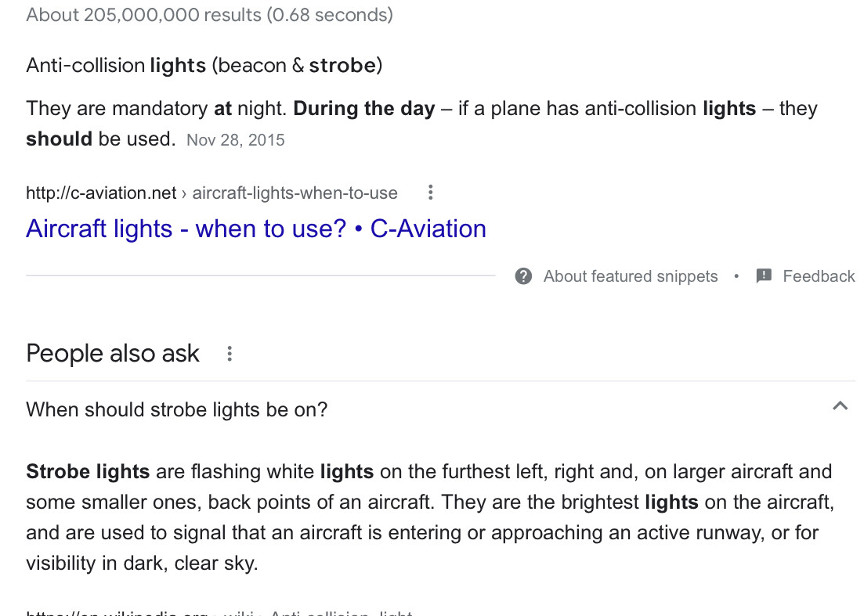Click the 'Nov 28, 2015' snippet date
This screenshot has width=864, height=616.
coord(236,140)
